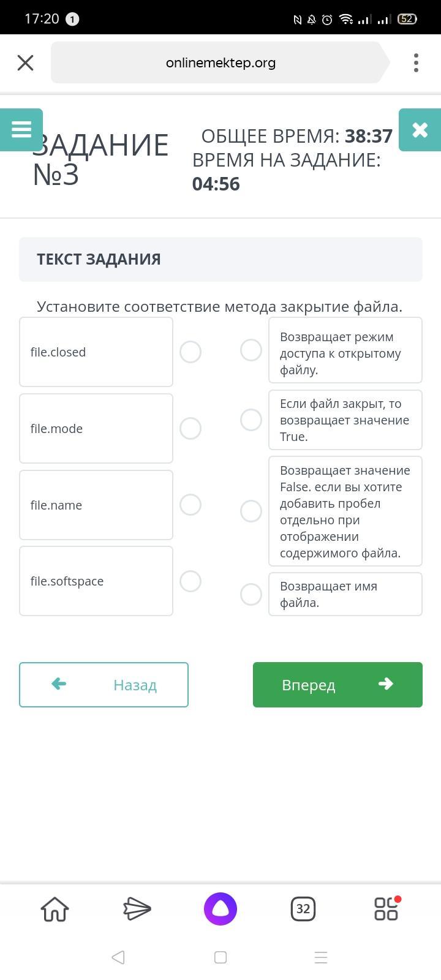Tap the onlinemektep.org address bar
Screen dimensions: 441x980
point(221,62)
